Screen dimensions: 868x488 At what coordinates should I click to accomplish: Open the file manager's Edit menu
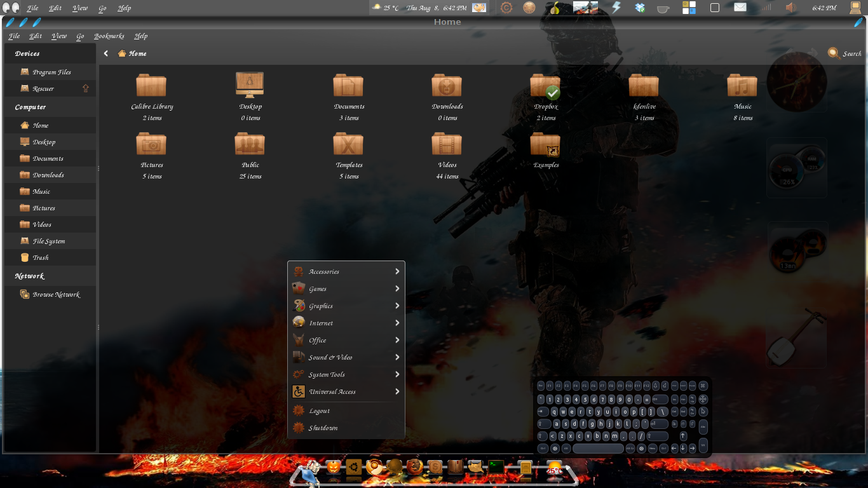click(36, 36)
